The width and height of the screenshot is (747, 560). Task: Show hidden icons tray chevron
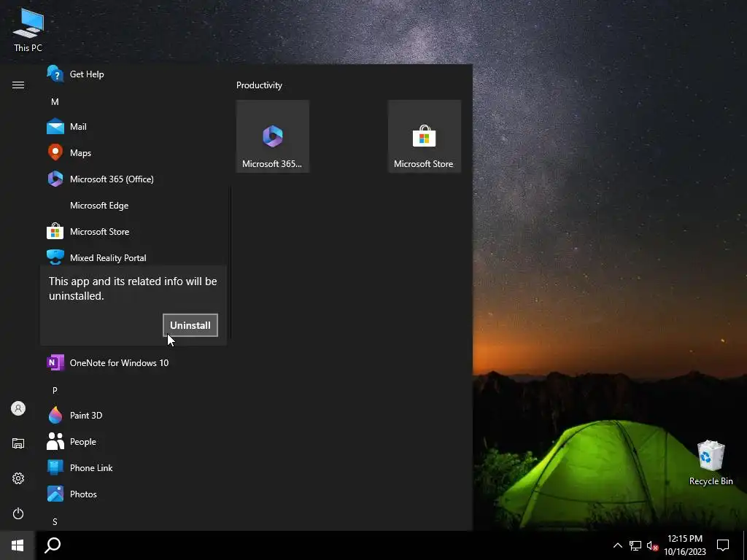(x=617, y=545)
